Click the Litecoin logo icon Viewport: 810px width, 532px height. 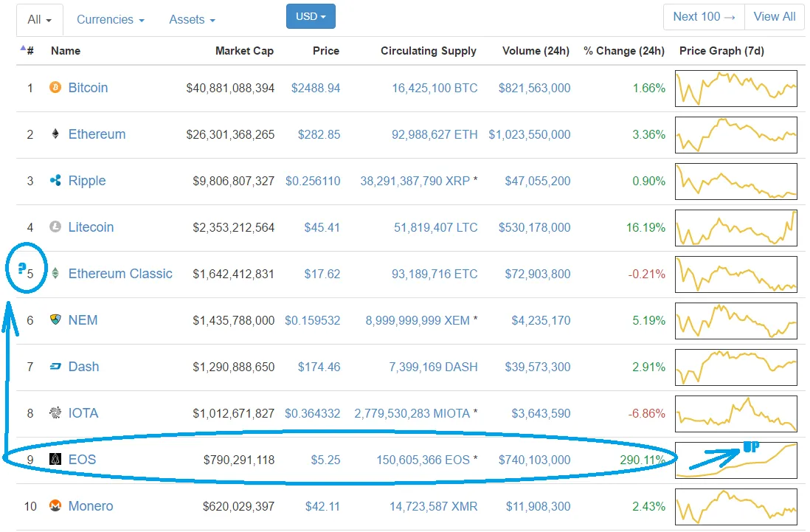coord(55,227)
